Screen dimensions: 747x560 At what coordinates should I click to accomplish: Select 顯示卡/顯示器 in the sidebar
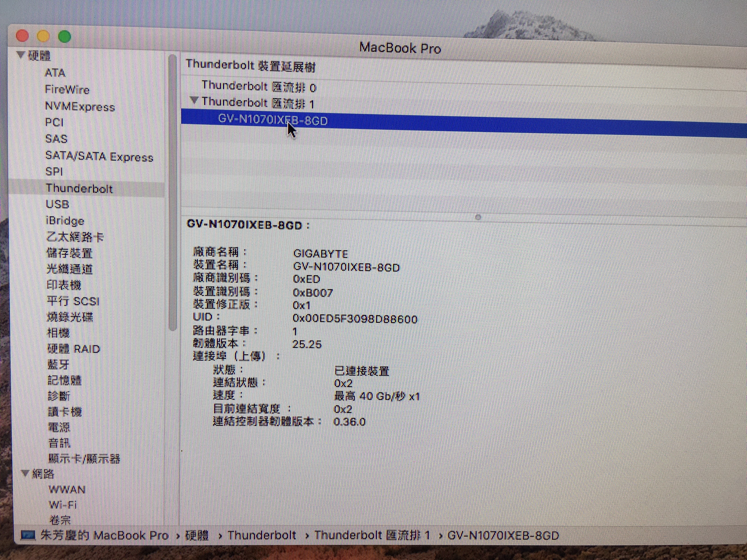(84, 459)
